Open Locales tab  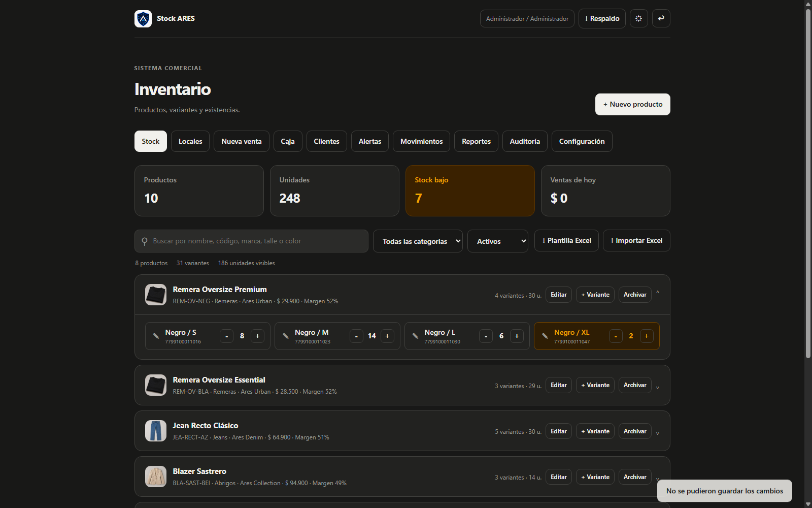[x=190, y=141]
